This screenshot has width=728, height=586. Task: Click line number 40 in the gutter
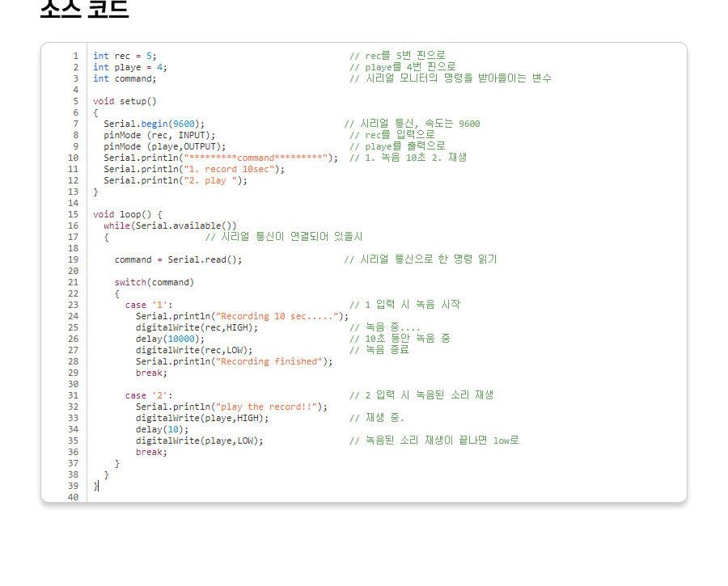tap(74, 497)
